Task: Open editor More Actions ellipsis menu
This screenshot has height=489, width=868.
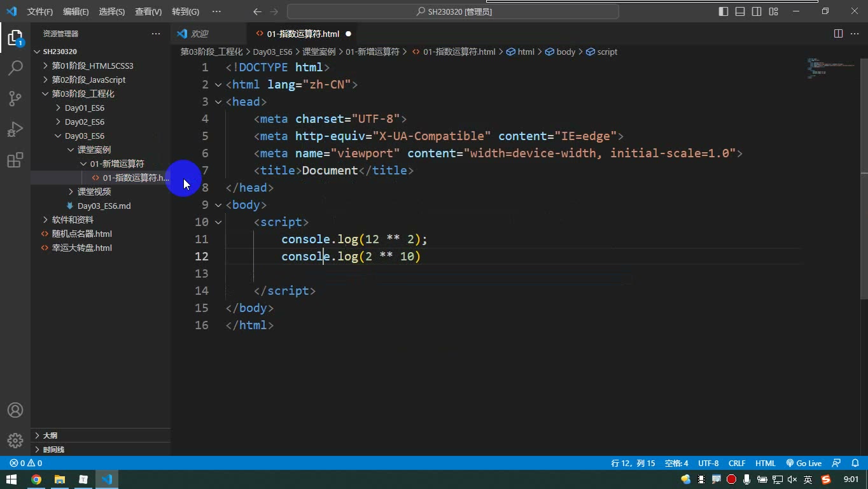Action: tap(855, 34)
